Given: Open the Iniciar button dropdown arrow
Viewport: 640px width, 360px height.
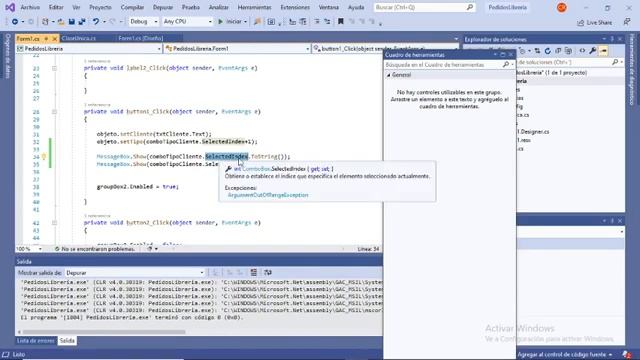Looking at the screenshot, I should 245,22.
